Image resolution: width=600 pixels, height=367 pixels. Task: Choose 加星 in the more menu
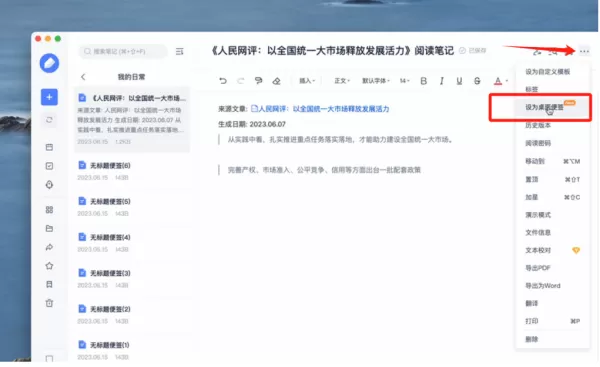click(553, 197)
